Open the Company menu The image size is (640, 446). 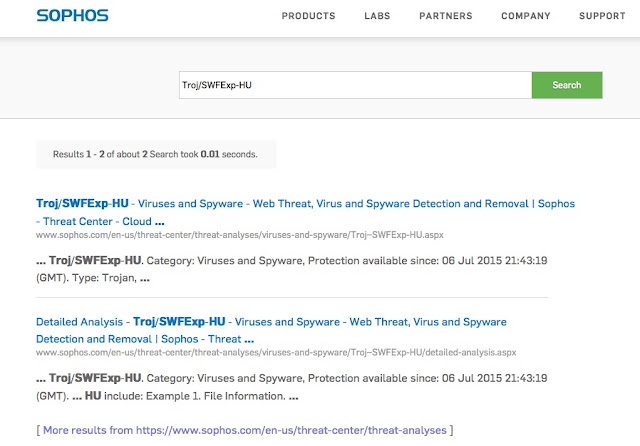click(526, 16)
